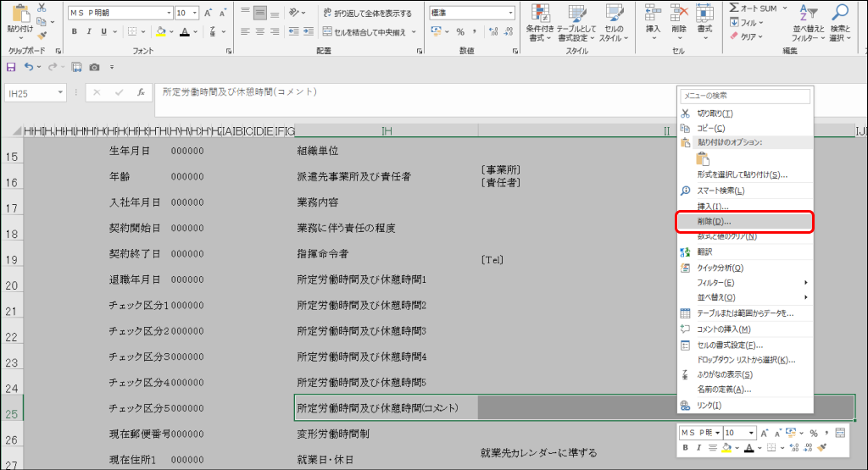Click the phonetic guide (furigana) icon in the ribbon
The image size is (868, 470).
click(x=213, y=32)
